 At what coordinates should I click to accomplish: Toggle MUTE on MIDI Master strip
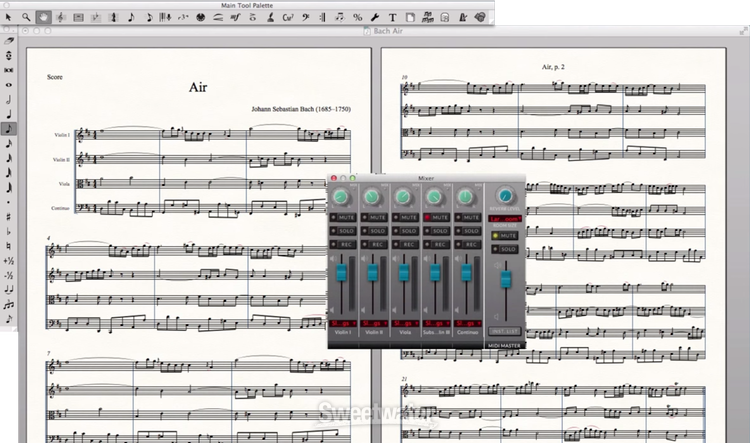point(505,235)
